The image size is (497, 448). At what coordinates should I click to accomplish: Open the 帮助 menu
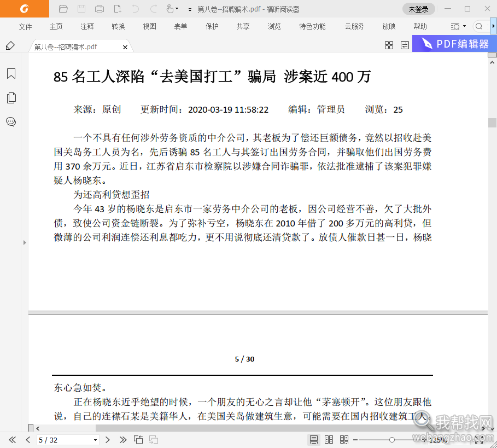coord(420,27)
